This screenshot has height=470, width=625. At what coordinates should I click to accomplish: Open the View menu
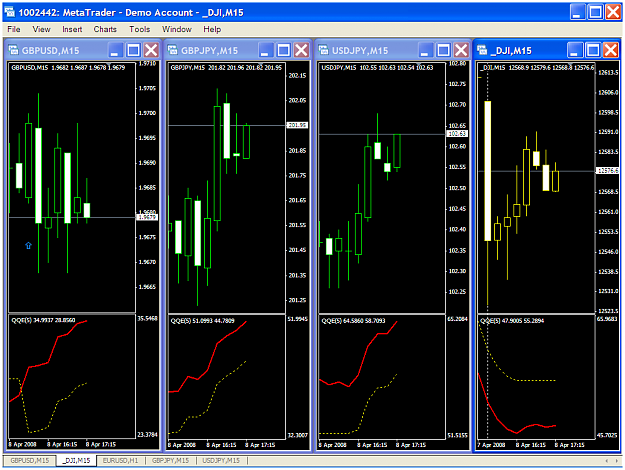(41, 29)
